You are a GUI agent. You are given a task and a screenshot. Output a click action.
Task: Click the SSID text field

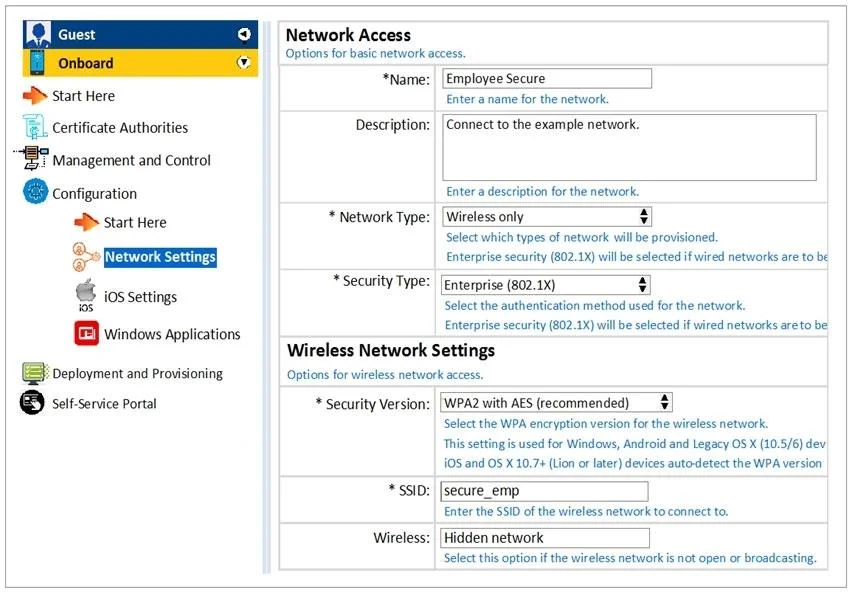coord(544,491)
